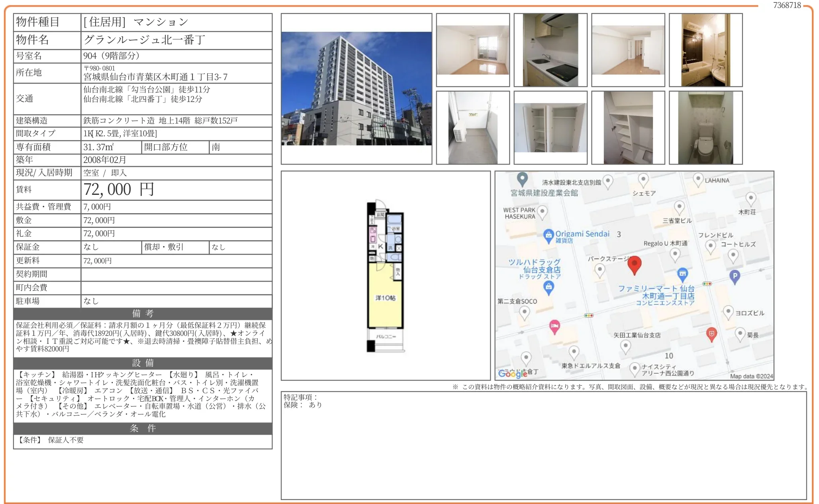Screen dimensions: 819x504
Task: Click the red property location pin on map
Action: 634,265
